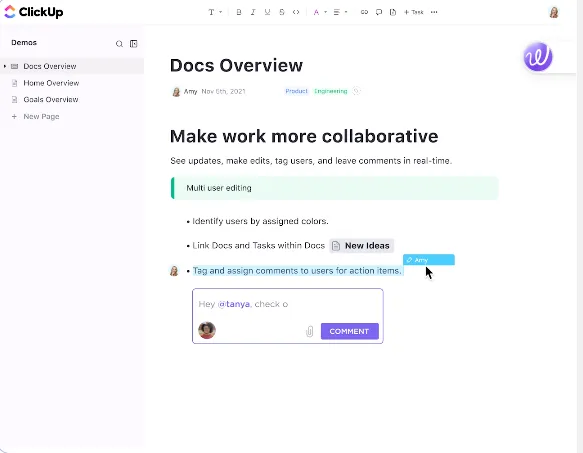The height and width of the screenshot is (453, 583).
Task: Add a comment via the toolbar comment icon
Action: (379, 12)
